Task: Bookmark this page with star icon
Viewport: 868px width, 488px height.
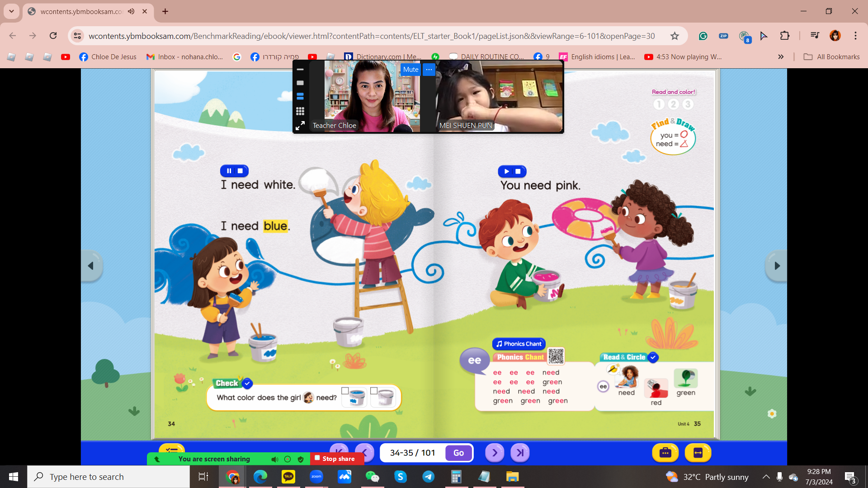Action: (675, 36)
